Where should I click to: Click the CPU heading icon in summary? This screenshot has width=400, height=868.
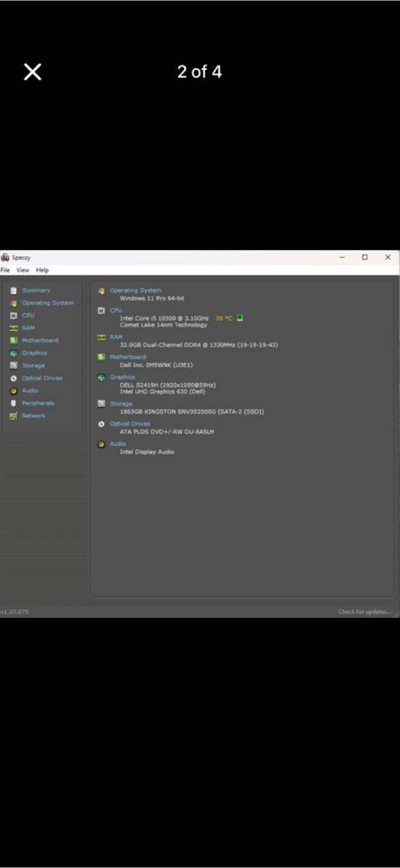click(x=101, y=310)
